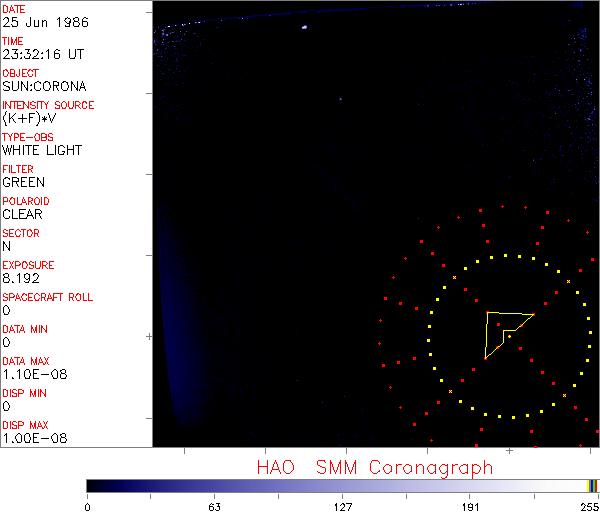Click the INTENSITY SOURCE label

[x=48, y=105]
